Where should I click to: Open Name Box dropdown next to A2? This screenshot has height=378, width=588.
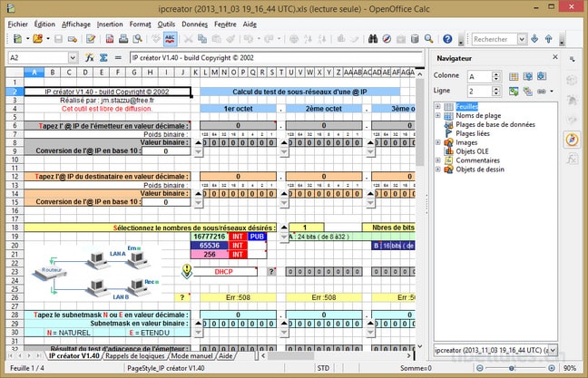pyautogui.click(x=73, y=58)
